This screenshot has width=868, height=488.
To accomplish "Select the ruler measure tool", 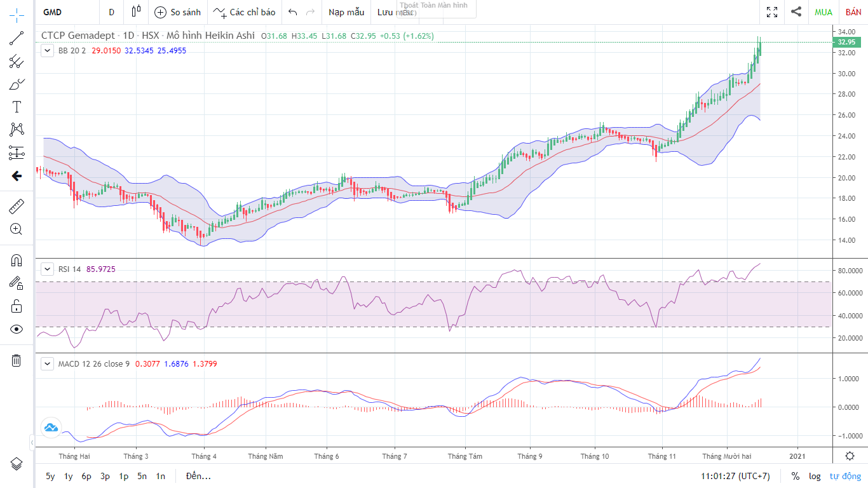I will point(17,207).
